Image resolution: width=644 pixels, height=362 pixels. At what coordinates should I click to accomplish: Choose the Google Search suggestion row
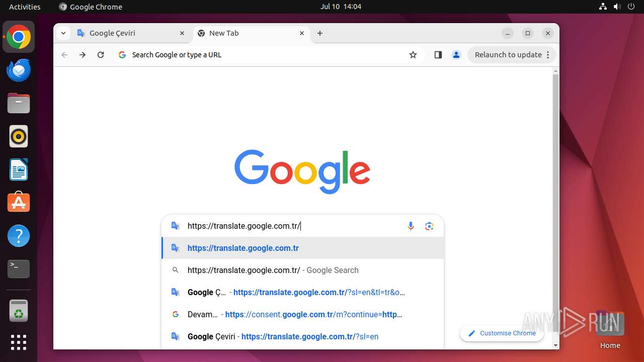click(x=303, y=270)
